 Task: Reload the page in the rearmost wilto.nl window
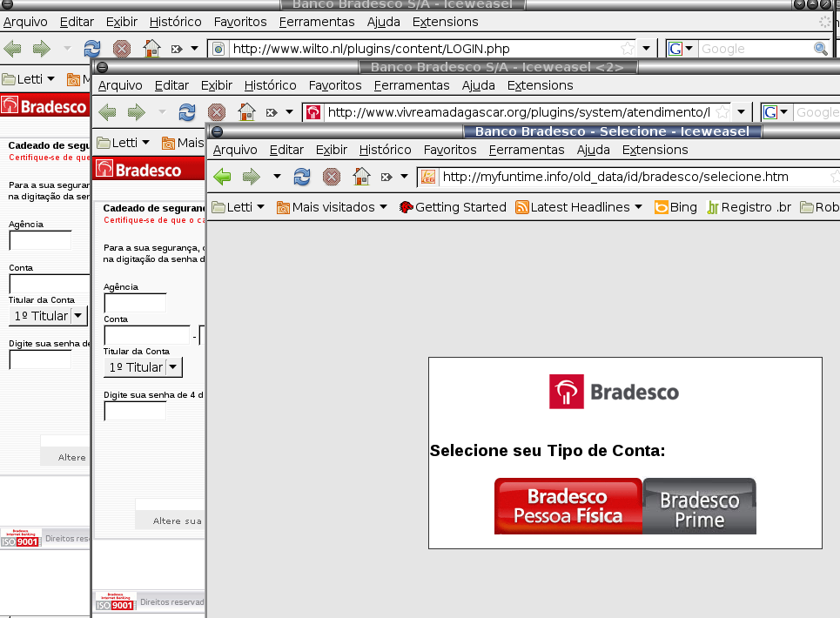pos(92,49)
